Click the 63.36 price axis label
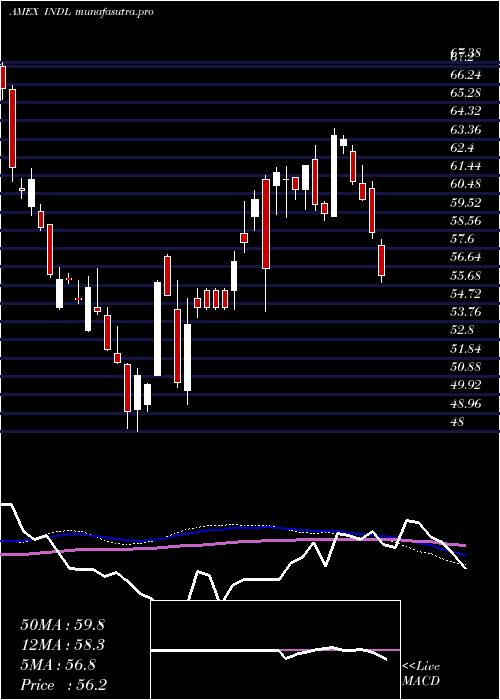Viewport: 500px width, 700px height. (466, 130)
